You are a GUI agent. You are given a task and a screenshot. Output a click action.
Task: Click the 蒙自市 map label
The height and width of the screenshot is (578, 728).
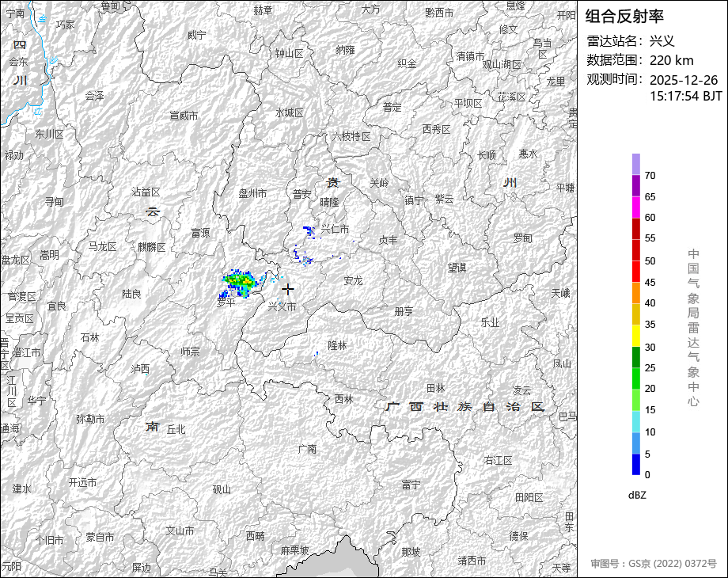coord(100,537)
